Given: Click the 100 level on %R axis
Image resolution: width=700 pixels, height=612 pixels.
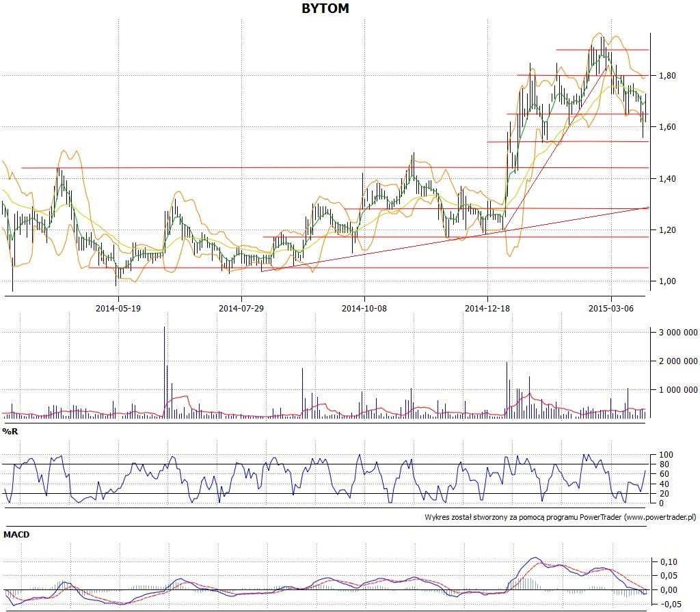Looking at the screenshot, I should click(666, 455).
